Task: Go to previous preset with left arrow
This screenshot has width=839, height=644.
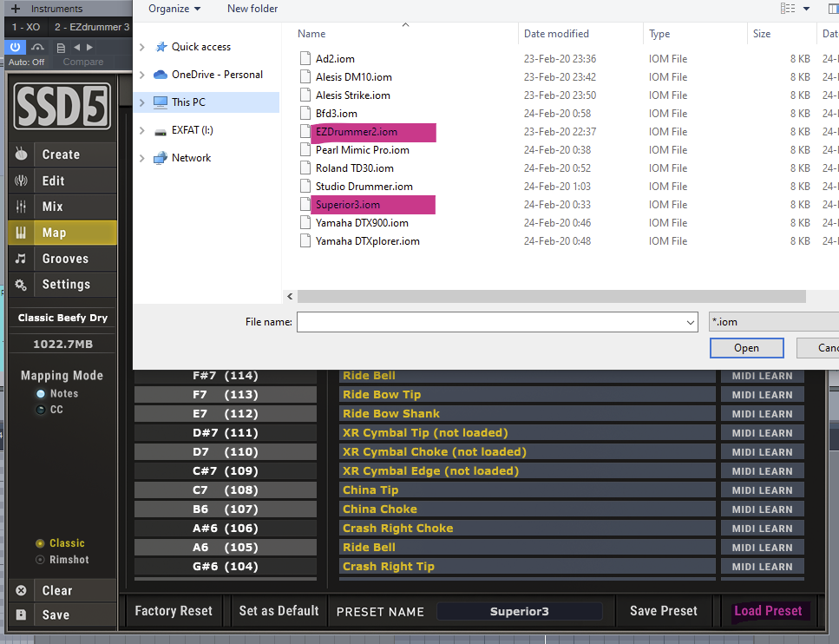Action: click(x=76, y=47)
